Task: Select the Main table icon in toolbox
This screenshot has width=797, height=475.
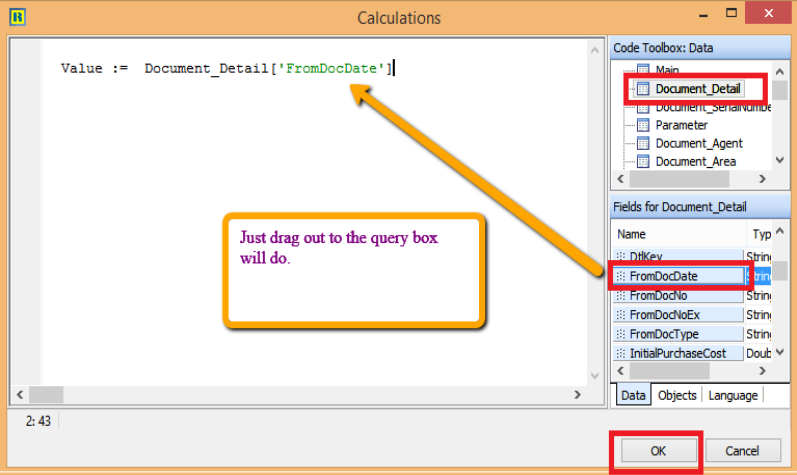Action: 643,71
